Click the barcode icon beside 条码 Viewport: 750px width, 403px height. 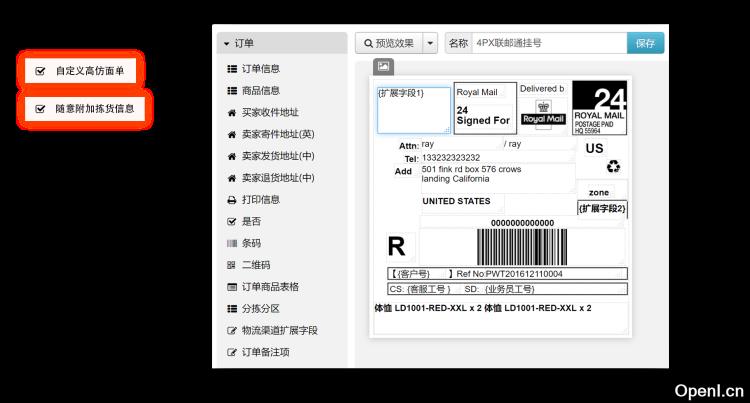tap(232, 243)
